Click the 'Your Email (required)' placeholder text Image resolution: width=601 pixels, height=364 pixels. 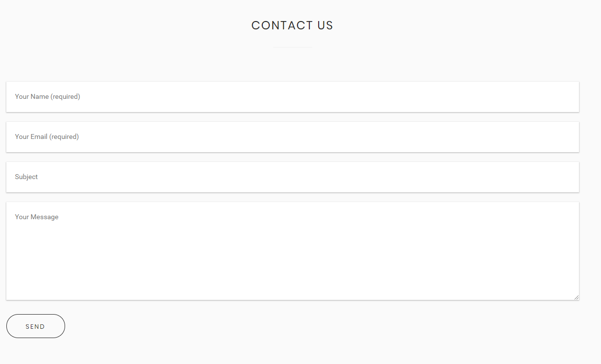pos(47,137)
